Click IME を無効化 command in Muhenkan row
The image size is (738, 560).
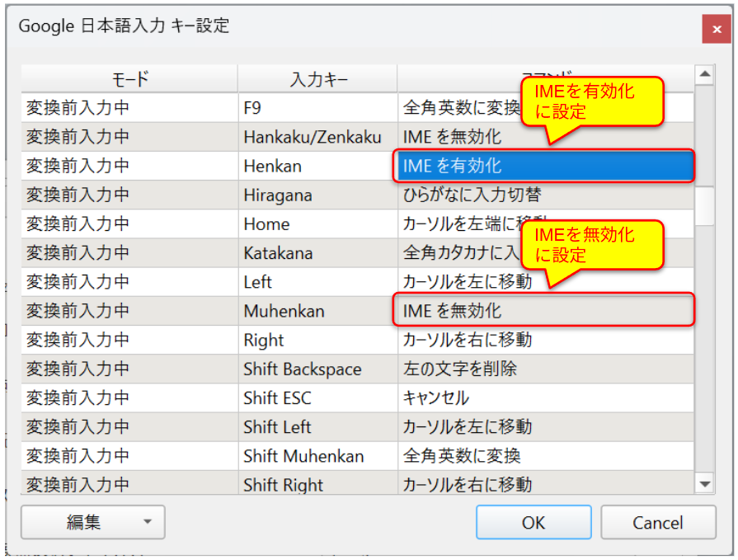click(546, 311)
